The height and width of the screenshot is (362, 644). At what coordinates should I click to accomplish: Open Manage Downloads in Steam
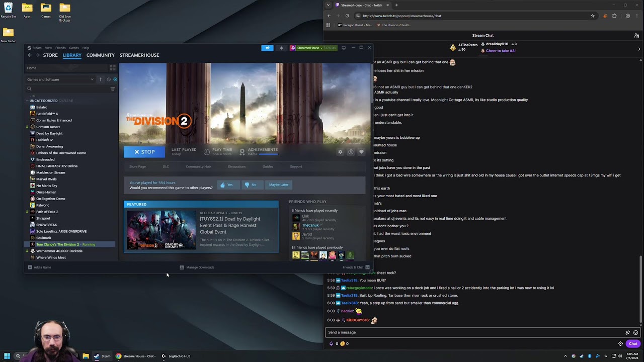pyautogui.click(x=197, y=267)
